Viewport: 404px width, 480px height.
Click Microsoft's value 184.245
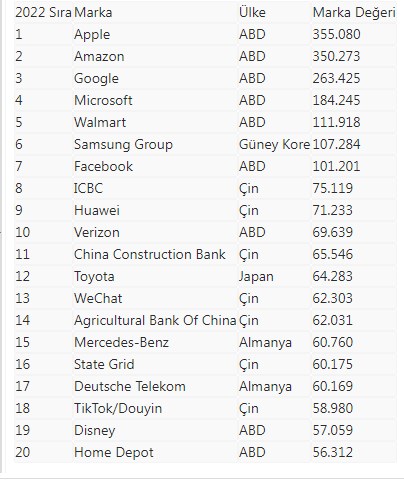click(336, 100)
